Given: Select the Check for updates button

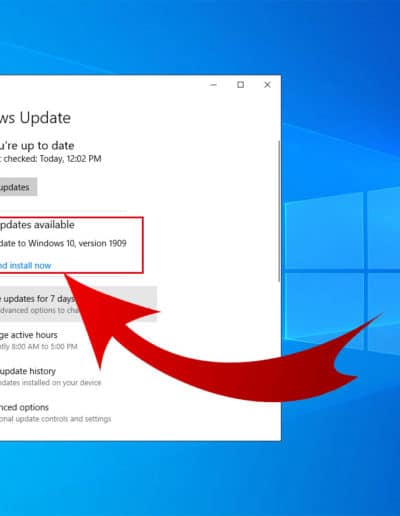Looking at the screenshot, I should pos(18,187).
